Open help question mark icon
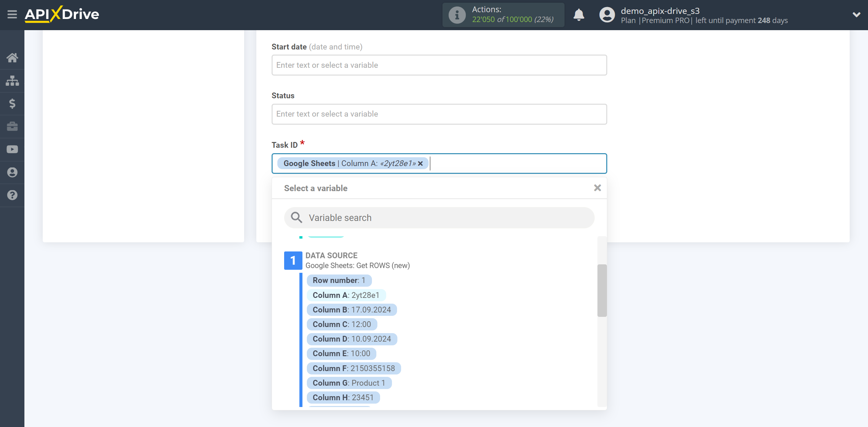868x427 pixels. 12,195
